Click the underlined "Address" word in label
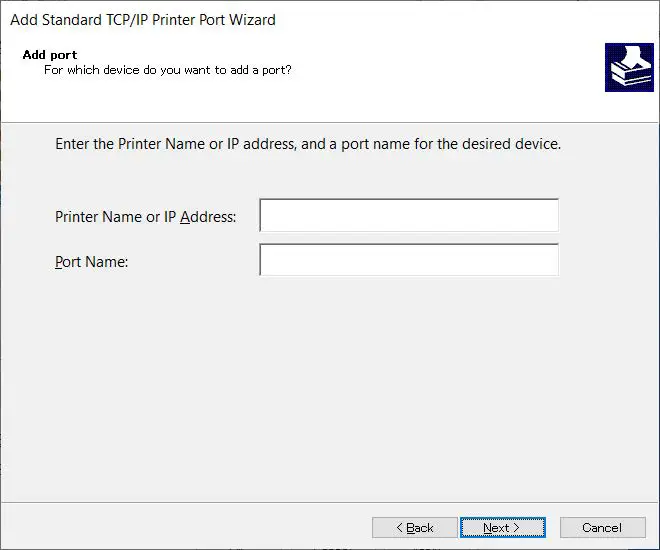This screenshot has height=550, width=660. (208, 217)
